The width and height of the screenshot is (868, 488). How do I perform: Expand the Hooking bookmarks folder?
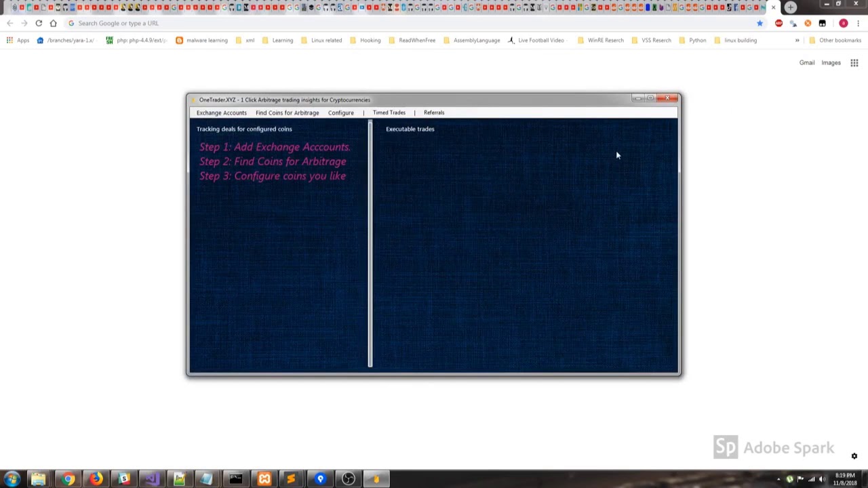click(365, 40)
